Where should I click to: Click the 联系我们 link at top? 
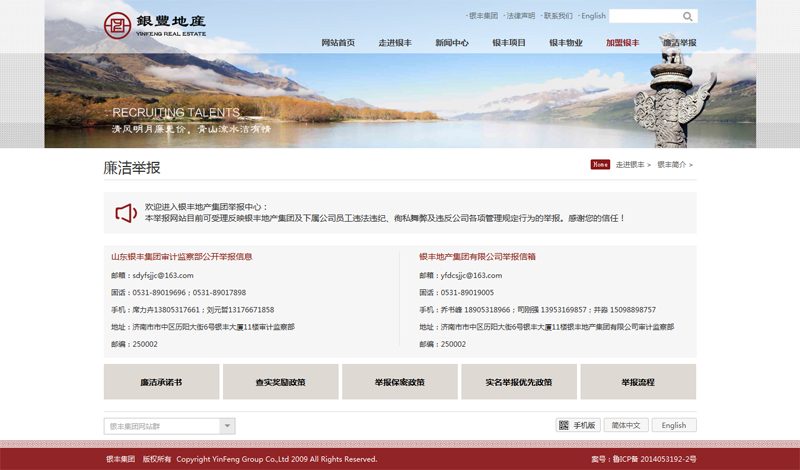pyautogui.click(x=557, y=16)
